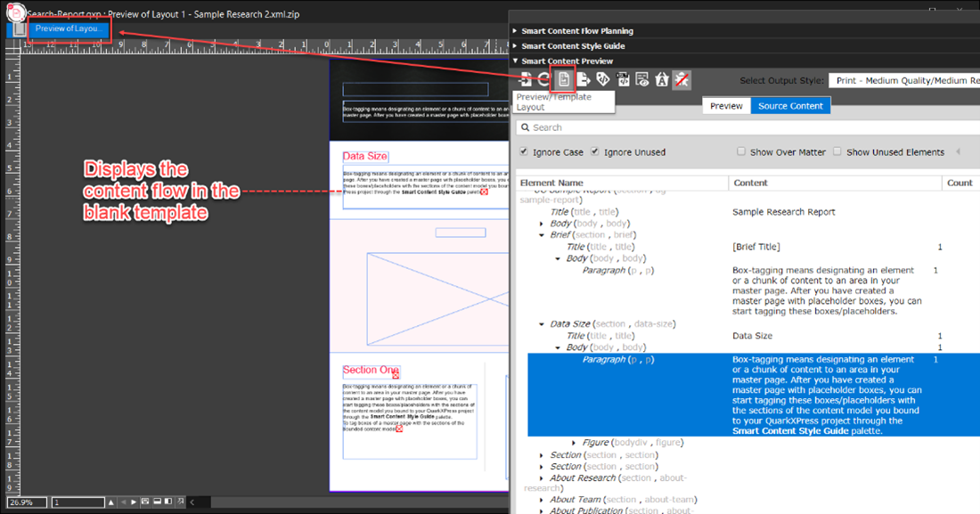Collapse the Body node under Data Size

558,347
